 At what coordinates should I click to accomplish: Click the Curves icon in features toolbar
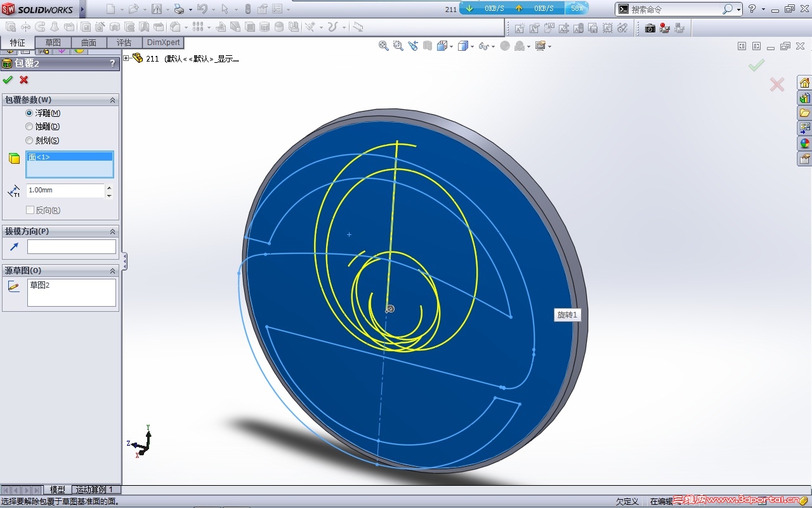pos(332,27)
